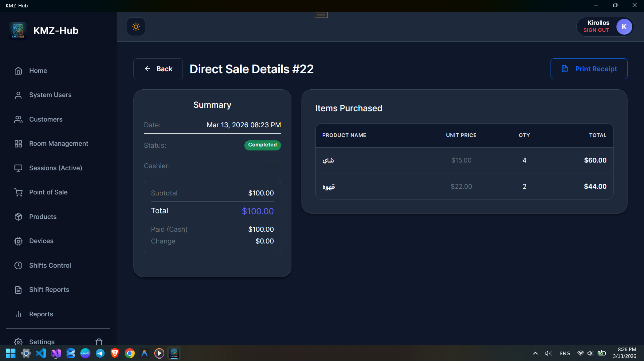Toggle light mode with the sun button
Screen dimensions: 644x361
[136, 27]
